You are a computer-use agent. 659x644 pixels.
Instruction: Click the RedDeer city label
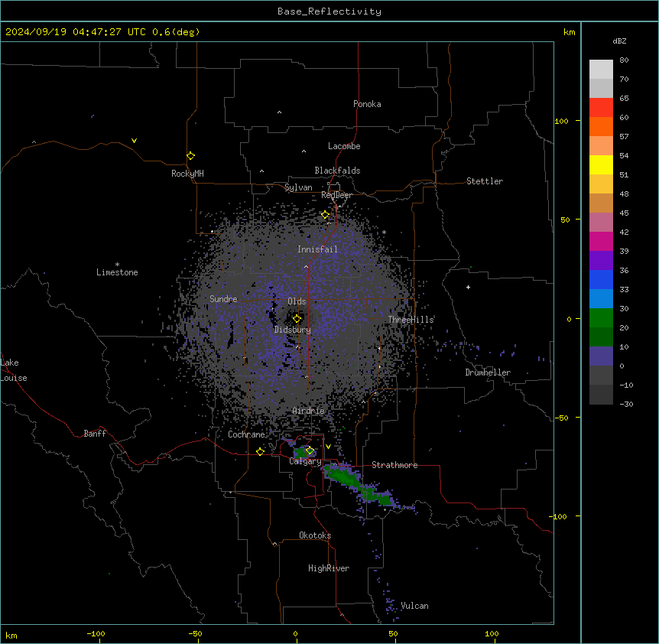click(336, 195)
